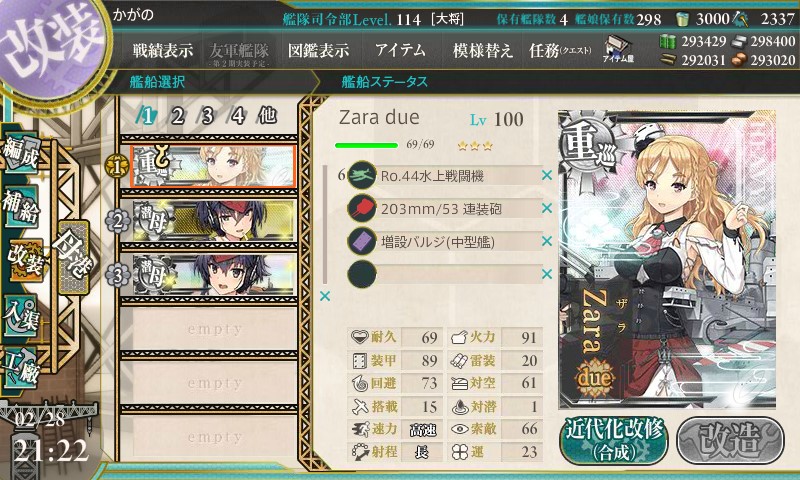This screenshot has height=480, width=800.
Task: Click the 改造 remodel button
Action: [730, 440]
